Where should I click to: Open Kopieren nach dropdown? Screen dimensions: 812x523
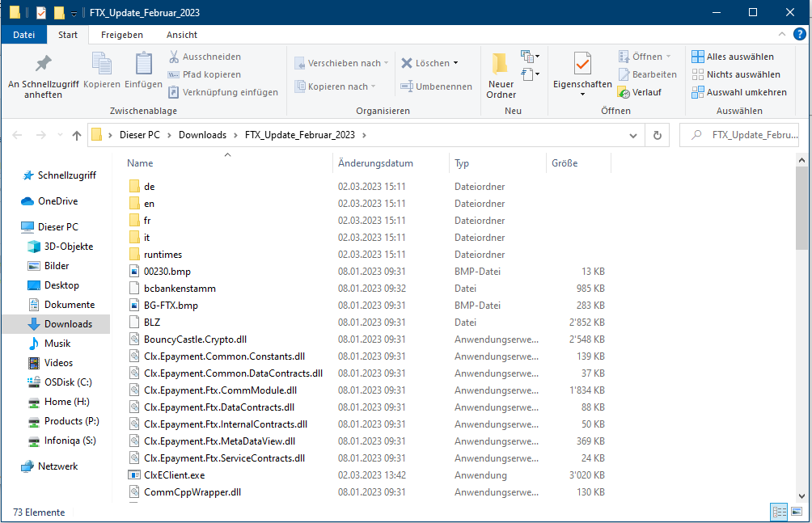[x=335, y=86]
